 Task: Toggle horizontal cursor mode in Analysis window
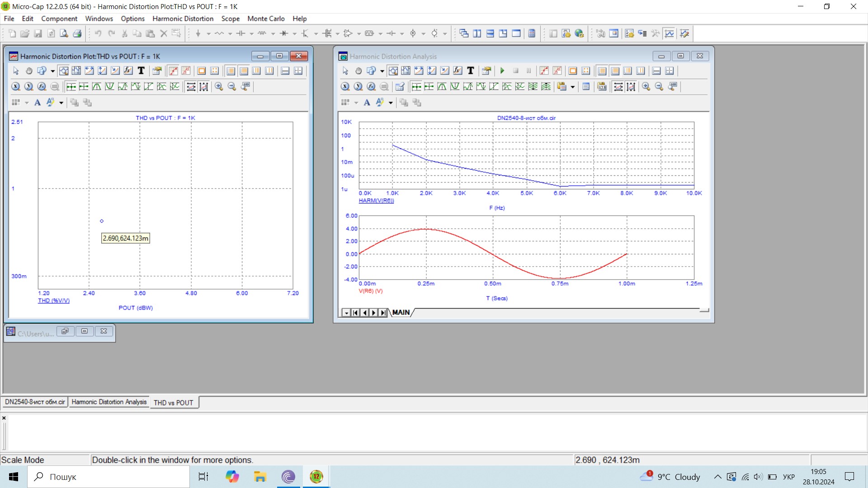656,71
